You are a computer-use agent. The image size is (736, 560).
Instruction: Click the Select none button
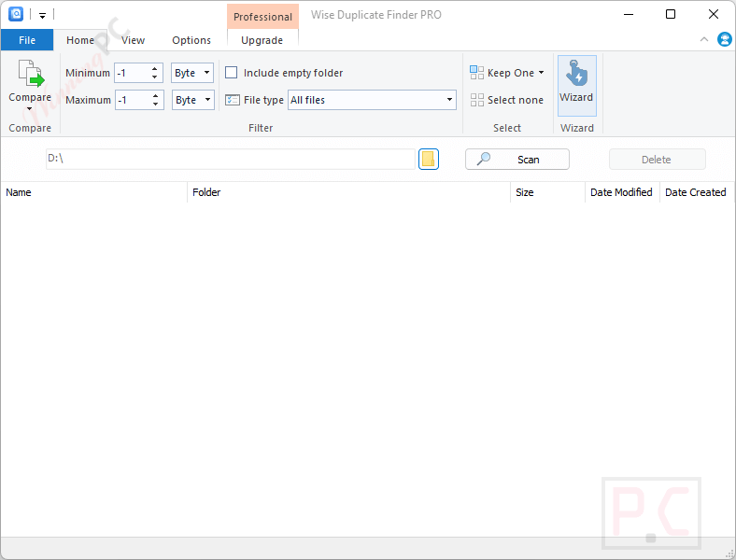pyautogui.click(x=507, y=100)
